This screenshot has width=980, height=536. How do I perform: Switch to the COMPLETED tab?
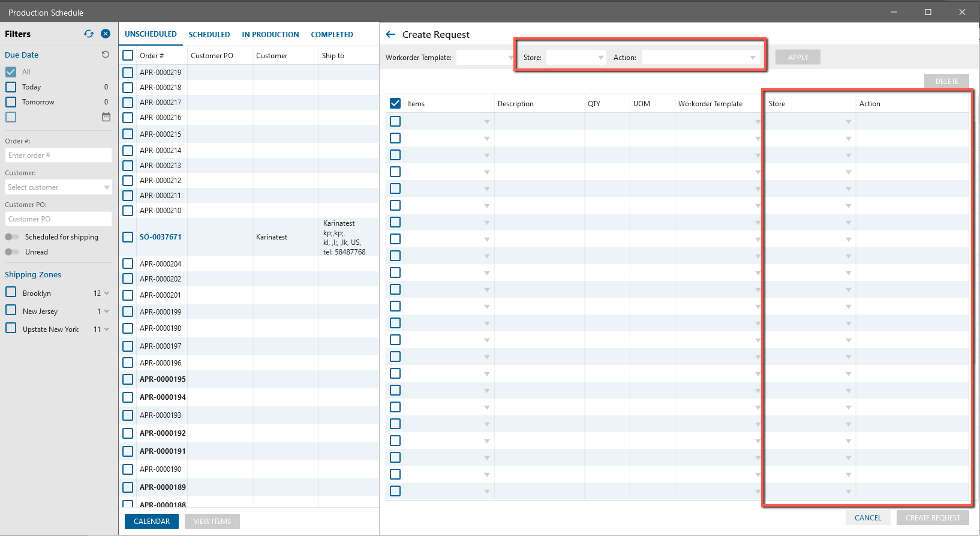point(332,35)
